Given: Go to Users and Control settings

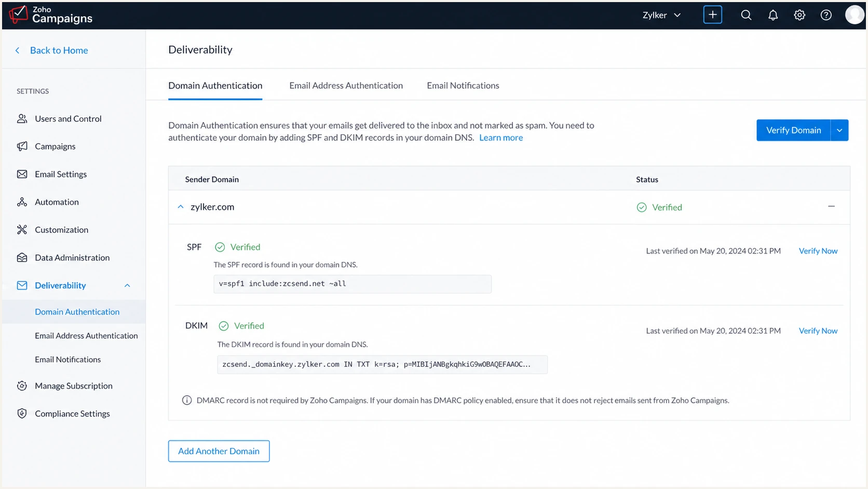Looking at the screenshot, I should pyautogui.click(x=68, y=118).
